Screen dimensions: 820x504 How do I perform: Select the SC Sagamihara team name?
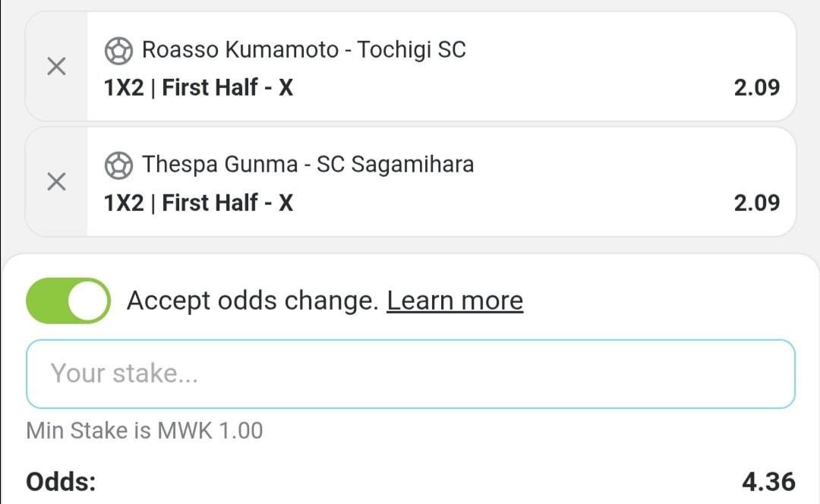pos(396,164)
